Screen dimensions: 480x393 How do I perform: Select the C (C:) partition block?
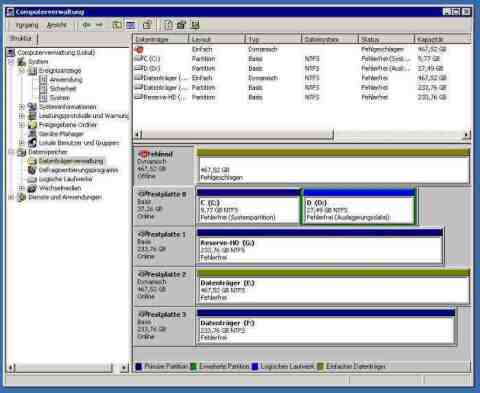coord(248,206)
